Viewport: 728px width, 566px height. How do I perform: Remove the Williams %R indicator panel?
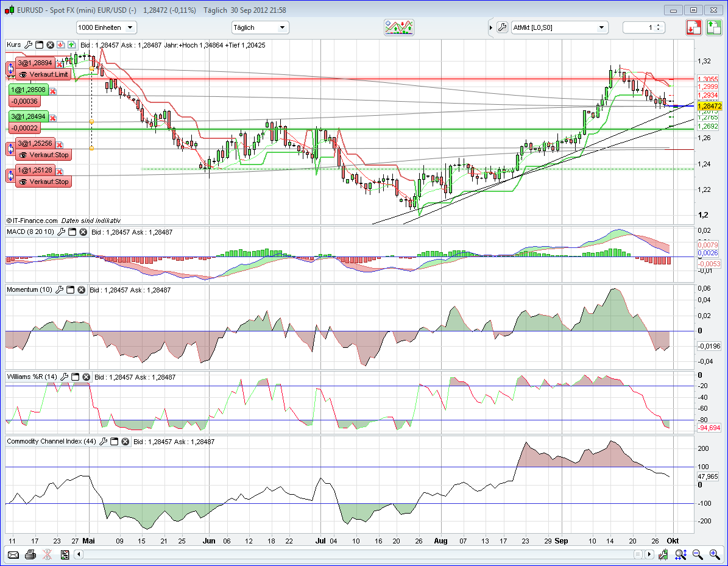click(87, 377)
